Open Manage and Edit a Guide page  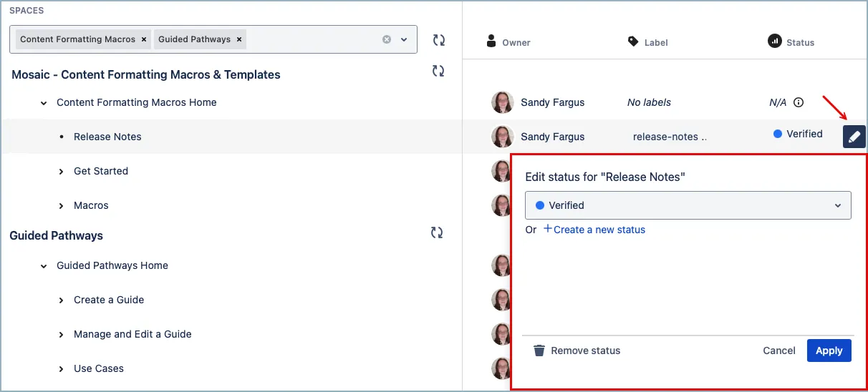(x=132, y=334)
